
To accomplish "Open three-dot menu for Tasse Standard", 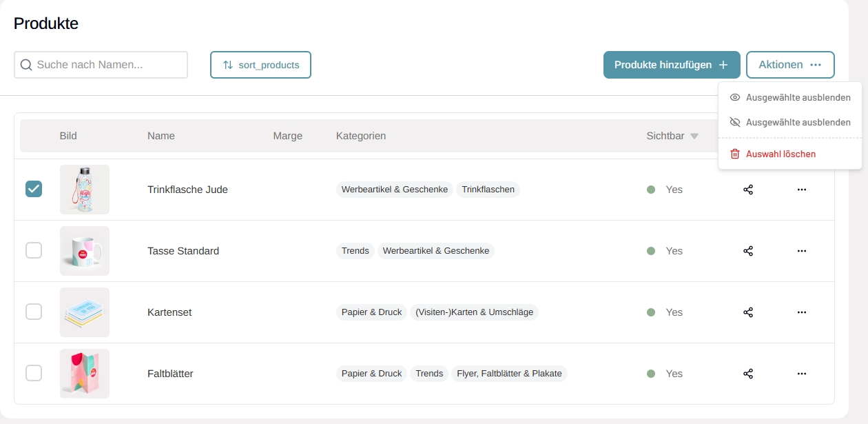I will [801, 251].
